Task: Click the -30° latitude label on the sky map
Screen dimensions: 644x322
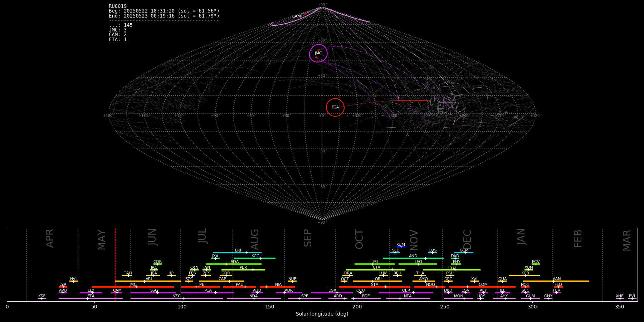Action: tap(322, 151)
